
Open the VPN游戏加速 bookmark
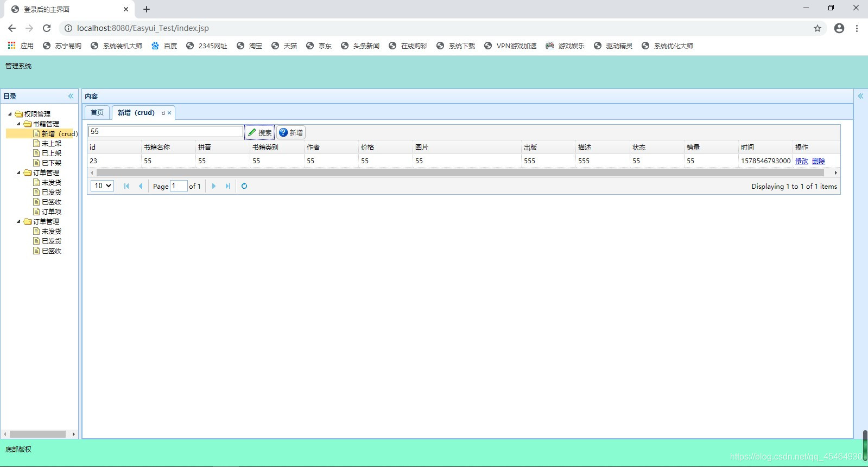coord(510,46)
